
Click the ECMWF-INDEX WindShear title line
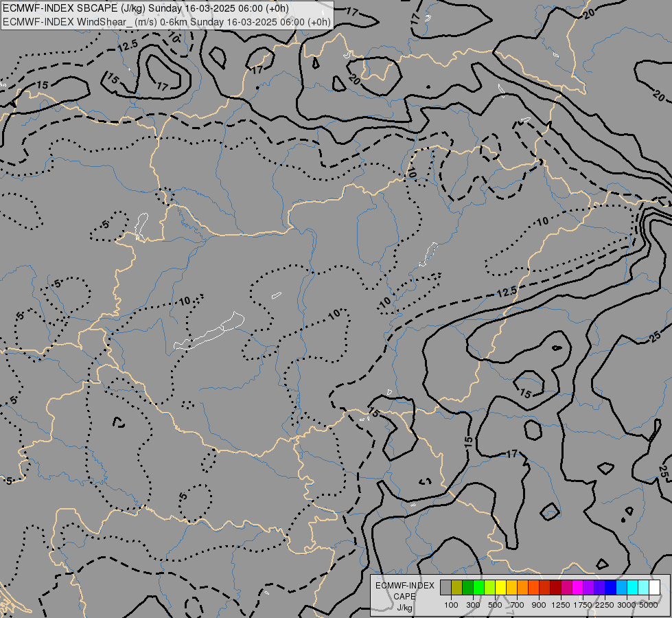tap(167, 22)
